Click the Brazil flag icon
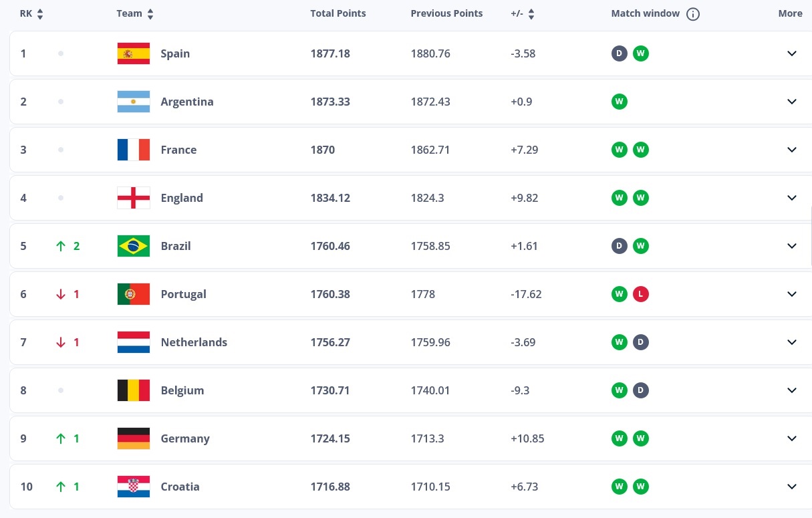Image resolution: width=812 pixels, height=518 pixels. (x=133, y=246)
